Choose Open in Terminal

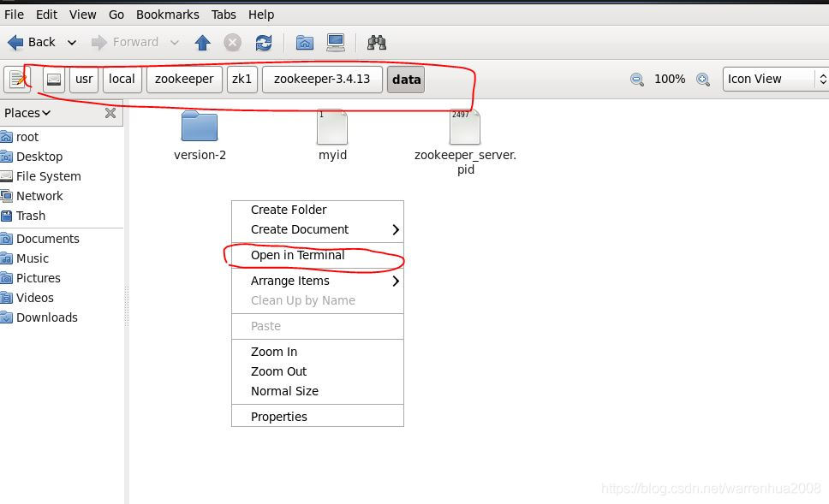[x=317, y=255]
